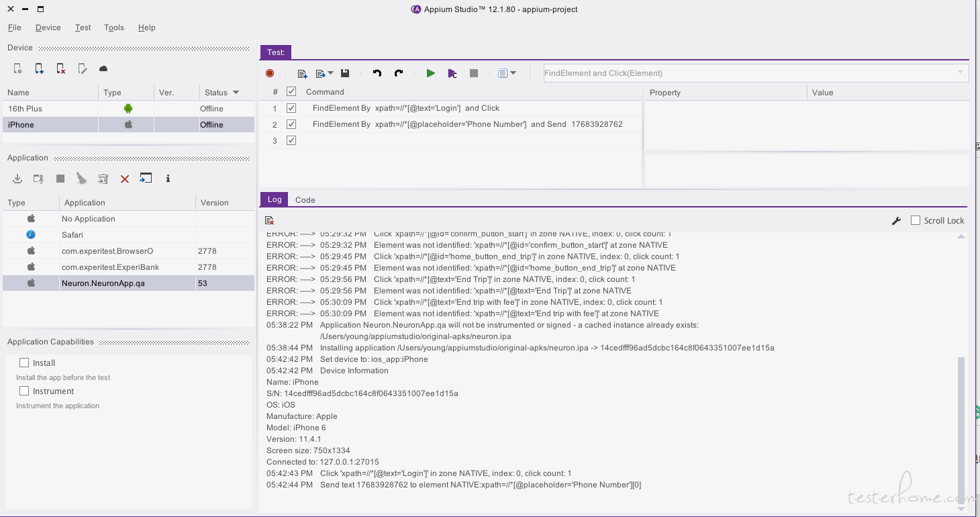Open the Help menu
Viewport: 980px width, 517px height.
[x=147, y=28]
